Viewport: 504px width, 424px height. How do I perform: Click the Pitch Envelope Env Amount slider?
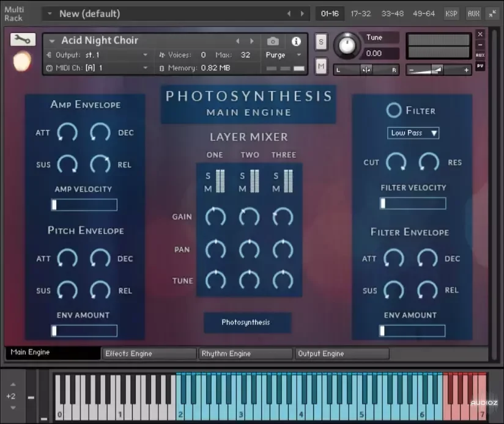(84, 331)
